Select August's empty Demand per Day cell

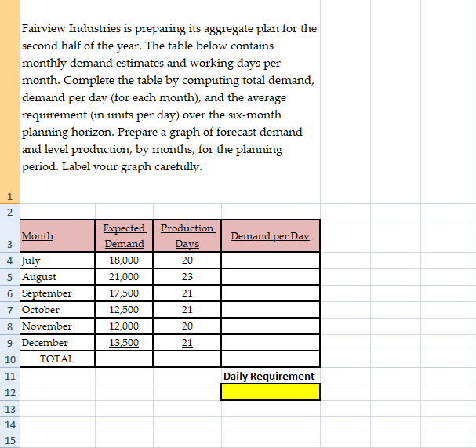point(271,277)
